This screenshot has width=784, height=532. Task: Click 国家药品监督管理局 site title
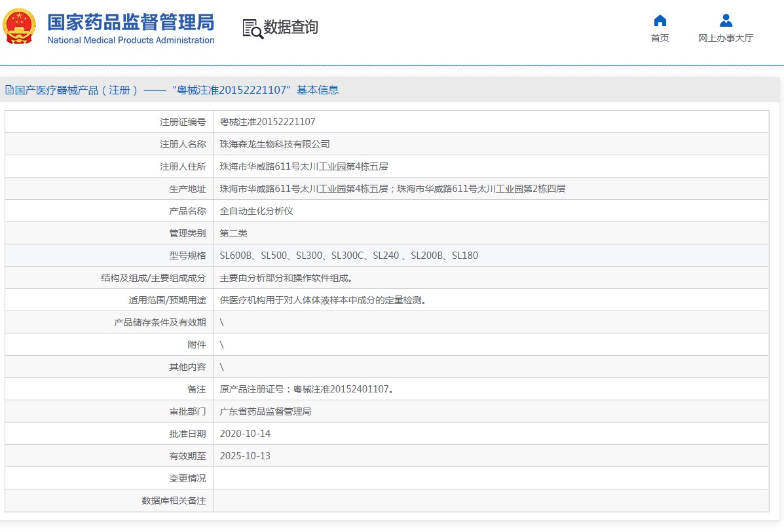tap(130, 22)
